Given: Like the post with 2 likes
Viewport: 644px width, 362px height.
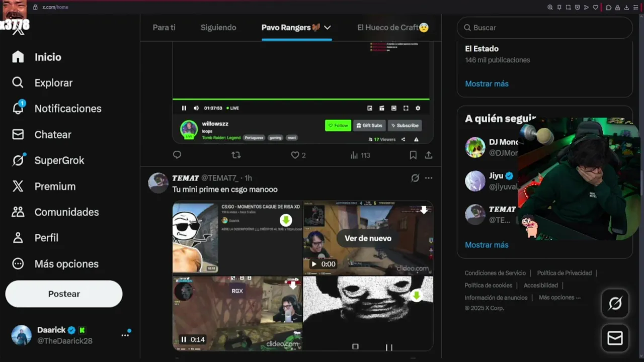Looking at the screenshot, I should (x=298, y=155).
